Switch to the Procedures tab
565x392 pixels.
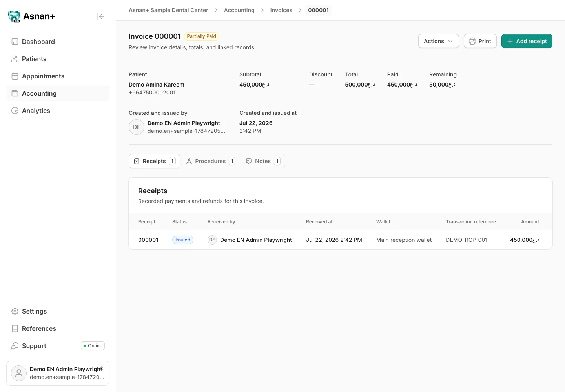[x=211, y=161]
